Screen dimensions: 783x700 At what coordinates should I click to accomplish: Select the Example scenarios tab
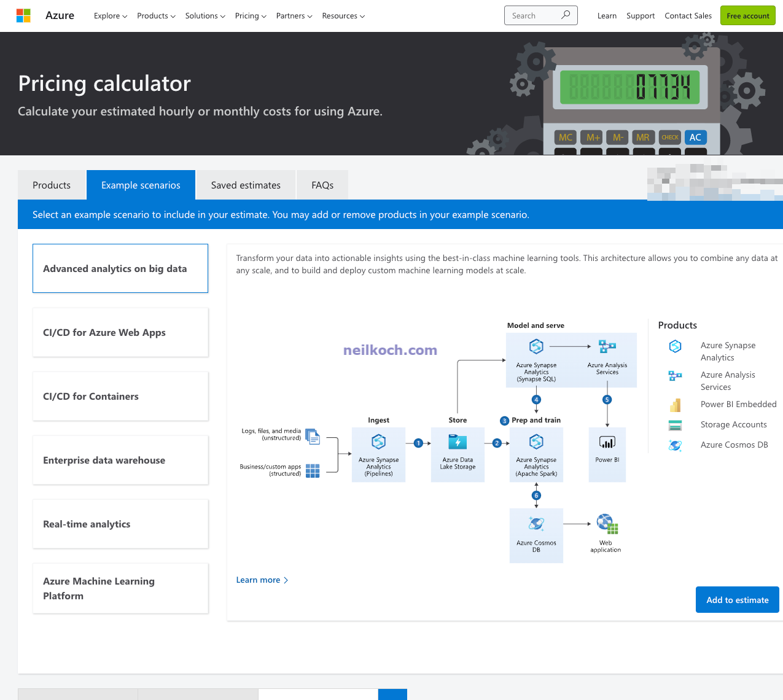pyautogui.click(x=141, y=185)
